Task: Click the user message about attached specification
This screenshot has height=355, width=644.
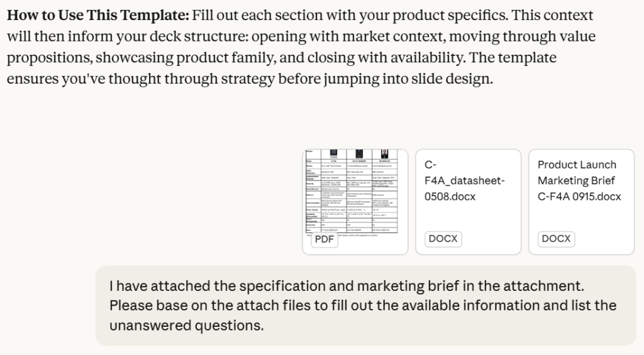Action: pos(365,305)
